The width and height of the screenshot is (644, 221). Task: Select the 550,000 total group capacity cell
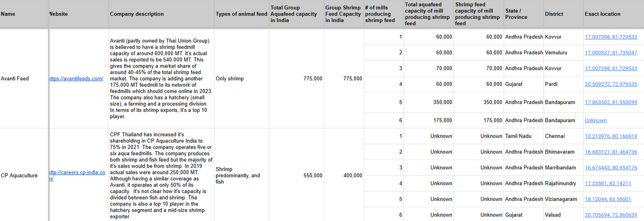(312, 176)
